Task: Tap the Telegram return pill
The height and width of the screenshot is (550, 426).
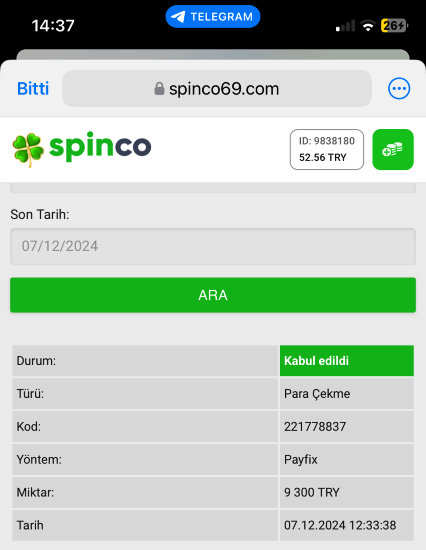Action: (x=213, y=16)
